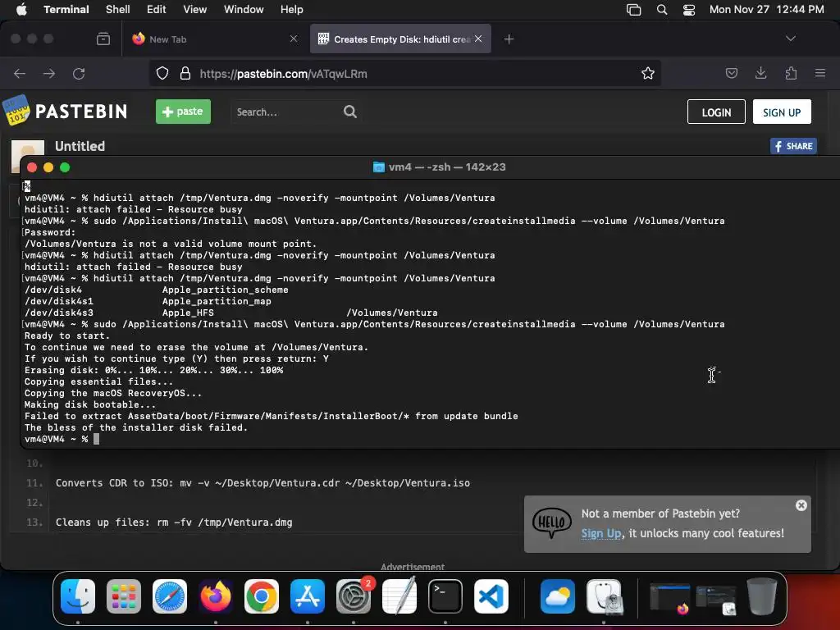Close the New Tab browser tab
The height and width of the screenshot is (630, 840).
pyautogui.click(x=294, y=39)
